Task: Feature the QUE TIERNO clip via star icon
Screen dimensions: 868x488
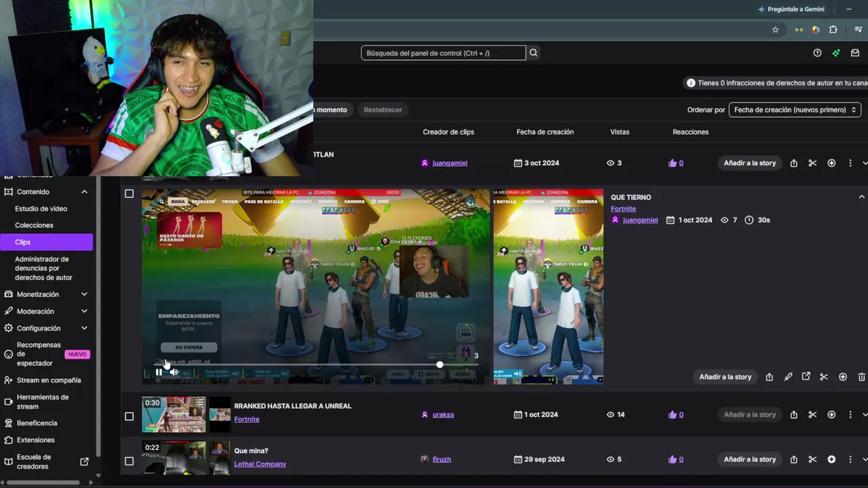Action: pyautogui.click(x=843, y=377)
